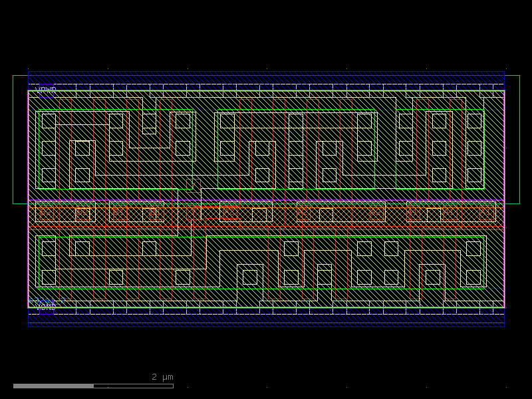This screenshot has height=399, width=532.
Task: Select the VPWR power rail label
Action: pyautogui.click(x=45, y=88)
